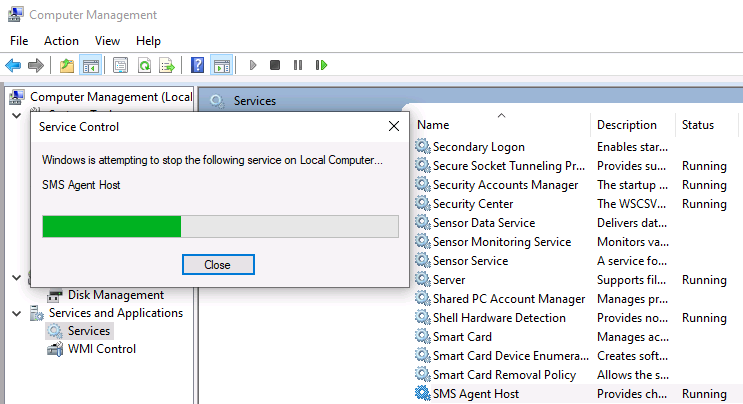Image resolution: width=743 pixels, height=404 pixels.
Task: Click the Back arrow toolbar icon
Action: [13, 65]
